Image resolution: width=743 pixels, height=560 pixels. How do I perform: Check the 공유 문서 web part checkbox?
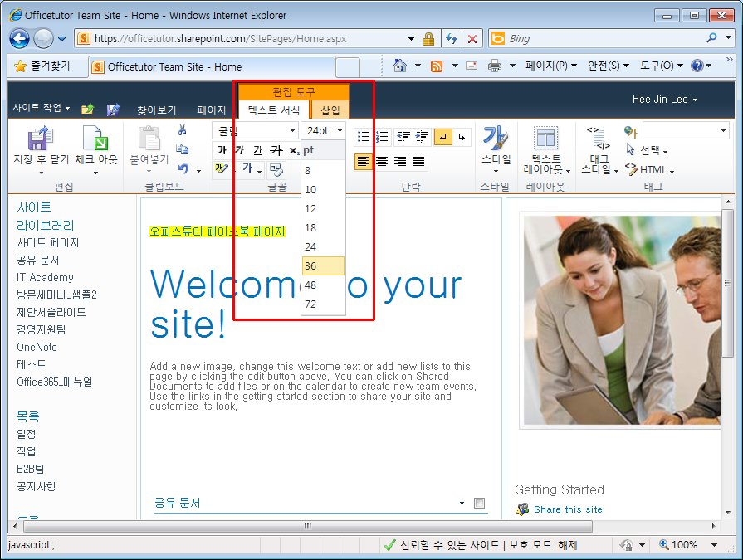tap(479, 504)
